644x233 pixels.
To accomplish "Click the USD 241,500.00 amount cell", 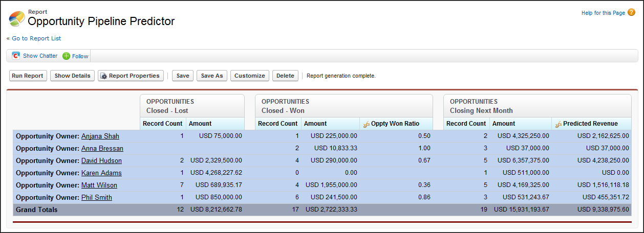I will [x=334, y=197].
